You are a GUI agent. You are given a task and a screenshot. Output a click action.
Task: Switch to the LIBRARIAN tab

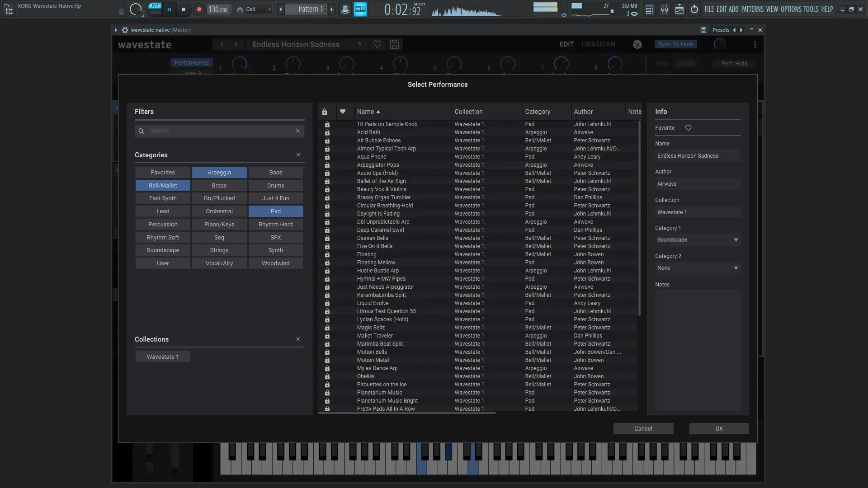pyautogui.click(x=598, y=44)
